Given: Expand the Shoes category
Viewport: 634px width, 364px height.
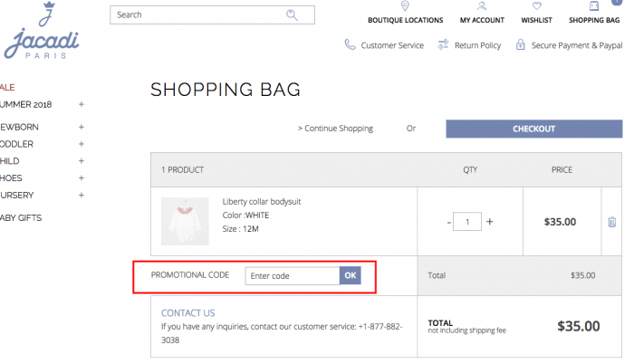Looking at the screenshot, I should tap(82, 178).
